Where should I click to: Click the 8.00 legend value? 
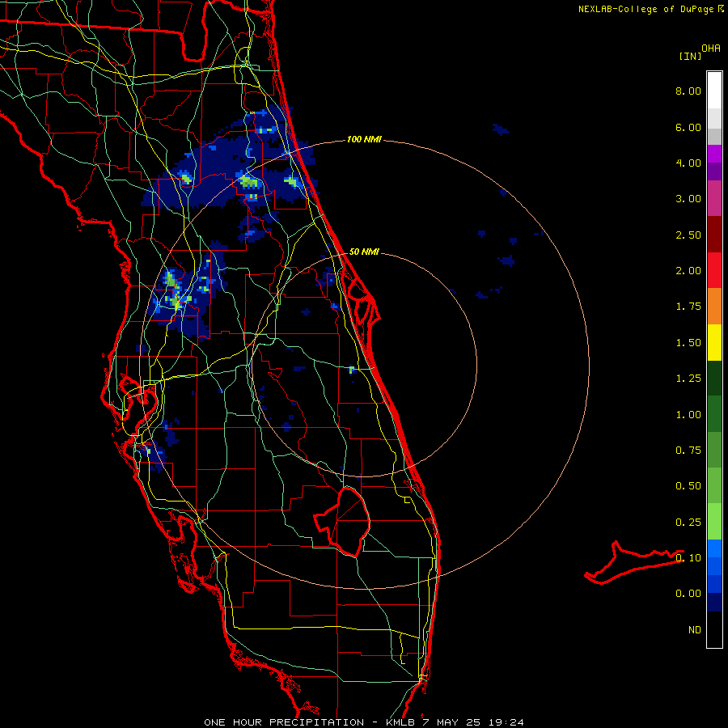[688, 91]
